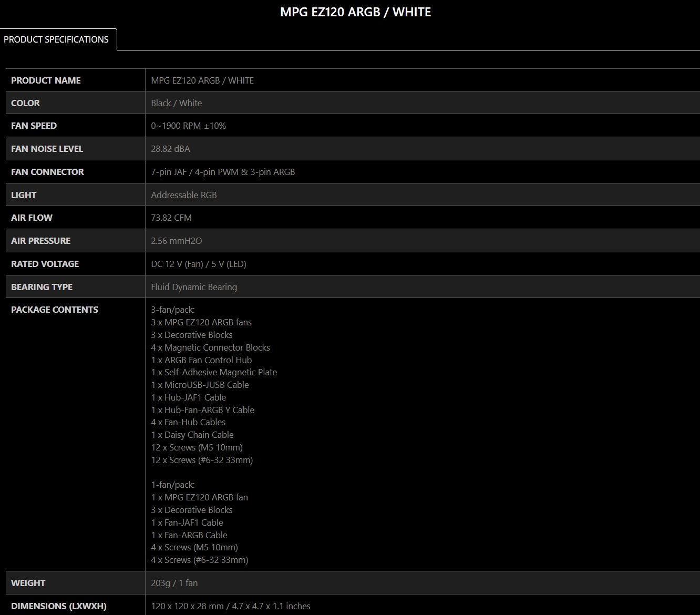Select the 3 x MPG EZ120 ARGB fans line
This screenshot has height=615, width=700.
pyautogui.click(x=201, y=322)
